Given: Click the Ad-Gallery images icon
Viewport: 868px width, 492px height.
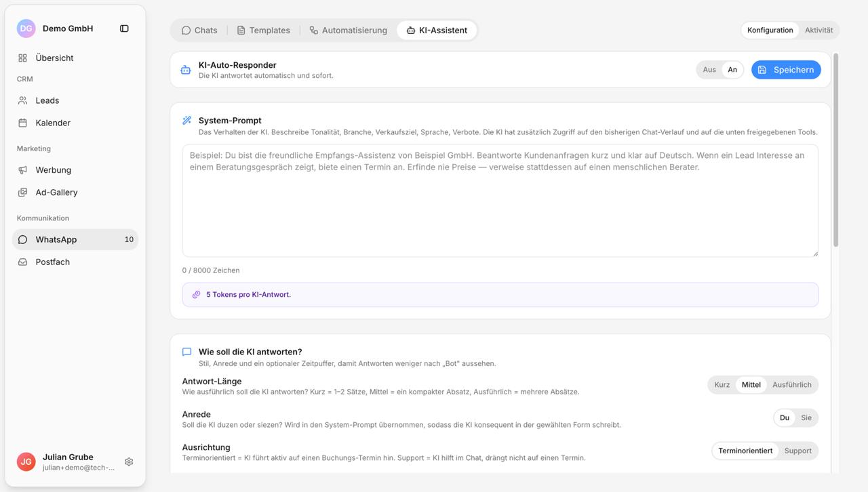Looking at the screenshot, I should [x=22, y=192].
